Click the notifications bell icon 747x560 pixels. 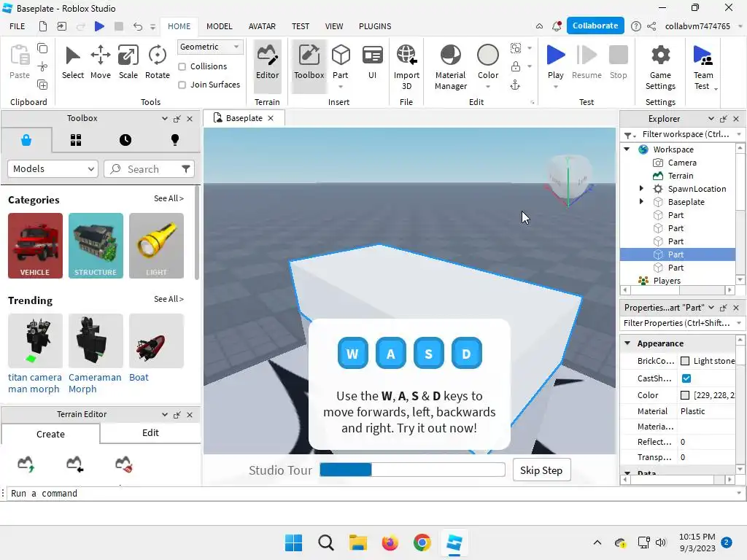point(557,26)
